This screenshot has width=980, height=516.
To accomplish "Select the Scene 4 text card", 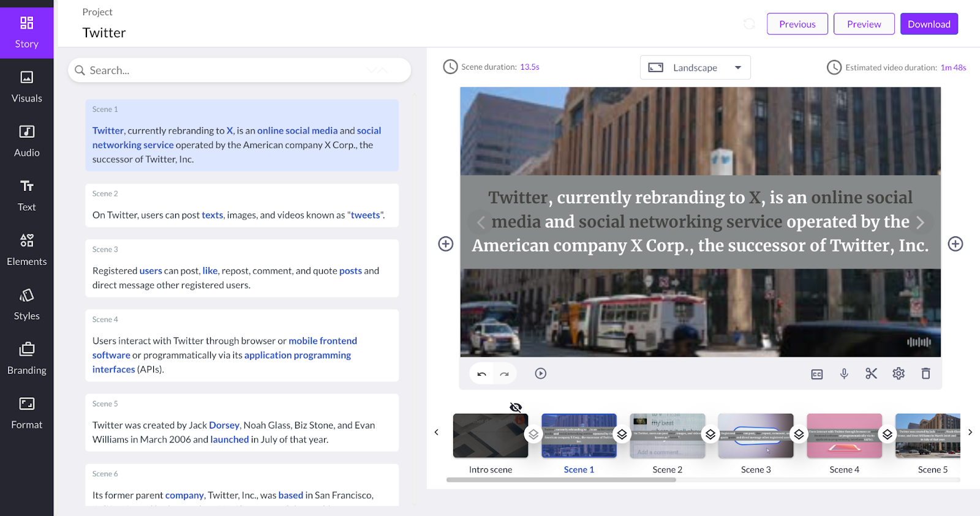I will (242, 345).
